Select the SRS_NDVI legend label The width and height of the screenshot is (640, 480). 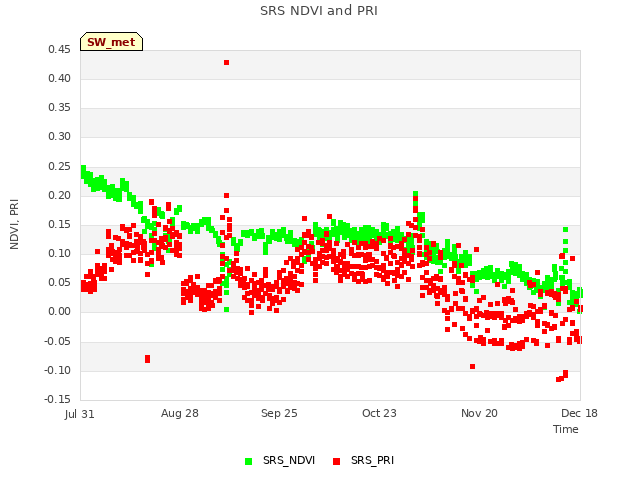[289, 460]
